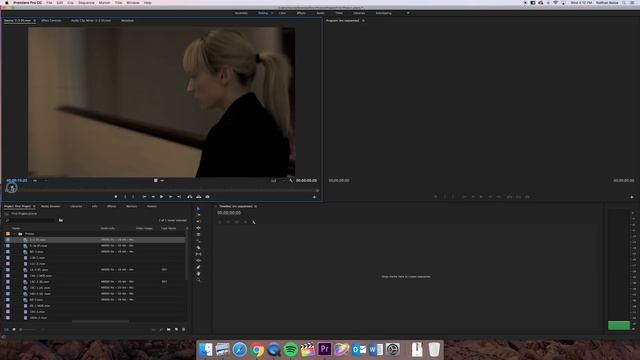Switch to the Effect Controls tab
This screenshot has width=640, height=360.
point(51,20)
